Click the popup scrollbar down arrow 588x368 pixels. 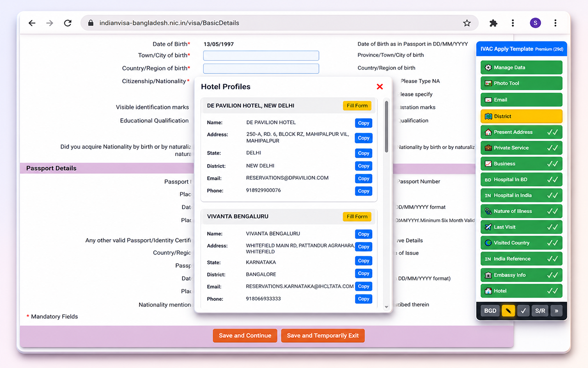click(386, 307)
